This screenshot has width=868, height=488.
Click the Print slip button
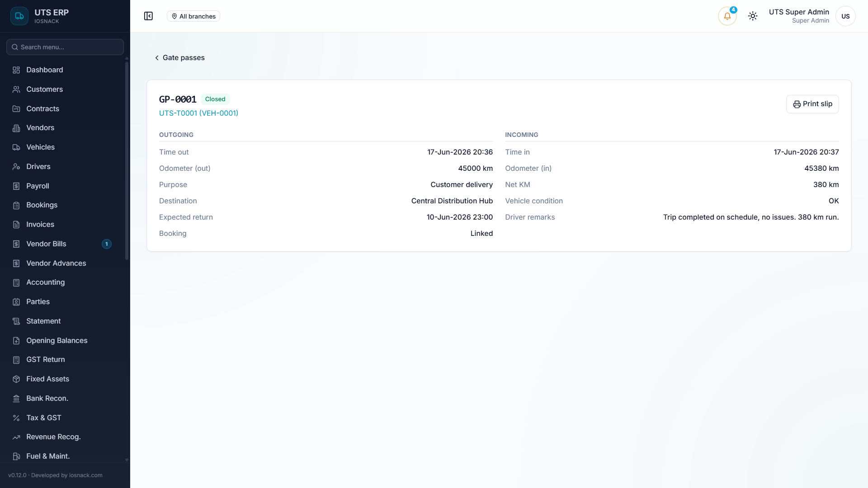[812, 104]
